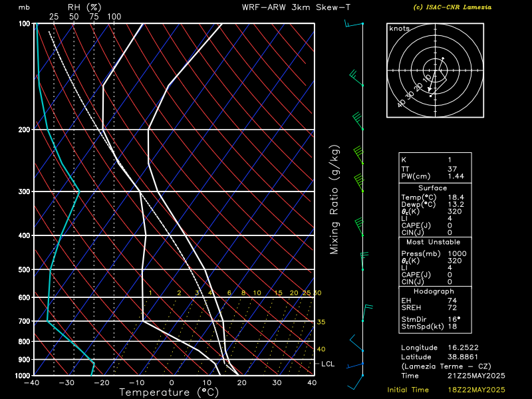The image size is (532, 399).
Task: Click the Temperature (°C) axis title
Action: tap(169, 392)
